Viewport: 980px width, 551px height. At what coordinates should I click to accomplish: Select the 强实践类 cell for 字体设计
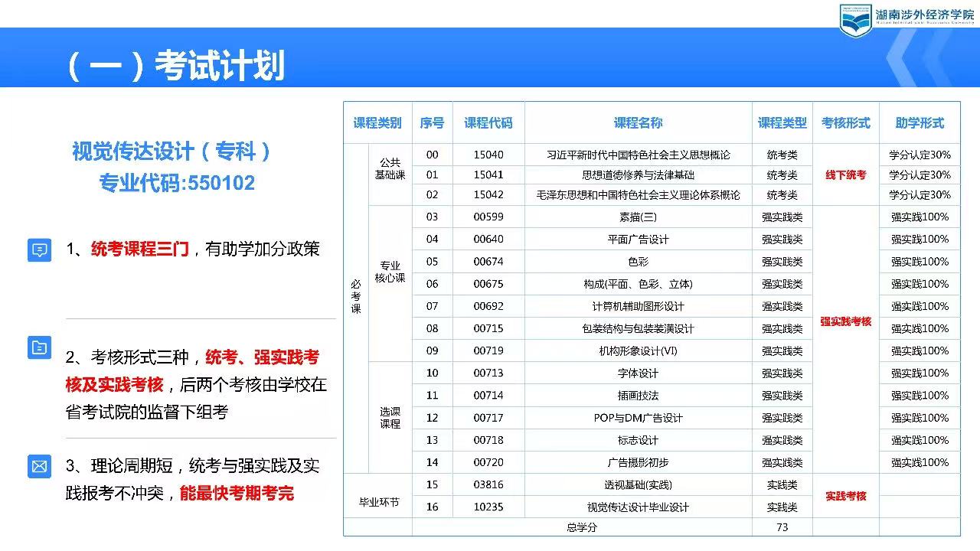[x=780, y=373]
